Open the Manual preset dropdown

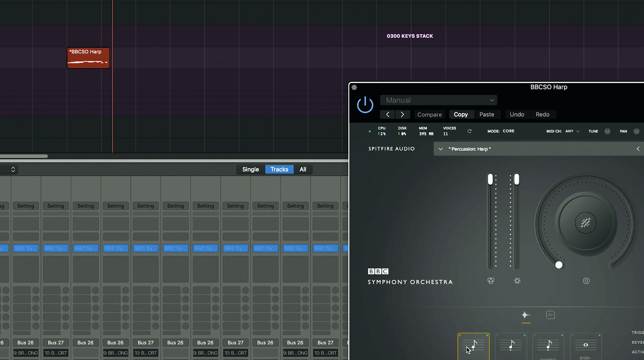point(439,100)
